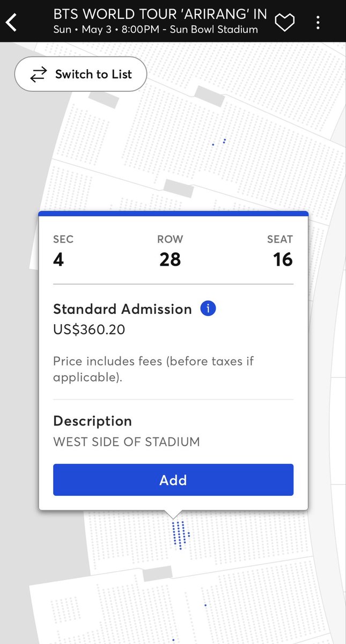The image size is (346, 644).
Task: Tap the Sun Bowl Stadium date line
Action: click(x=156, y=30)
